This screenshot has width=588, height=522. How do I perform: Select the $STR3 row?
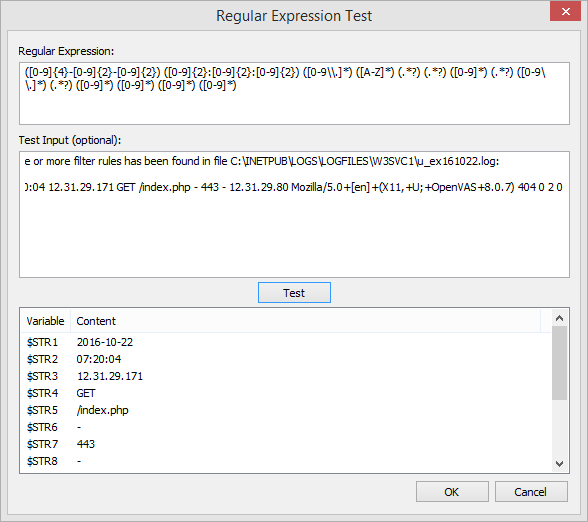286,376
